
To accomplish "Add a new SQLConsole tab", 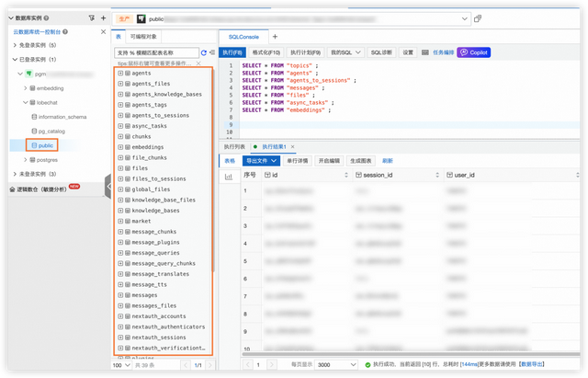I will [275, 37].
